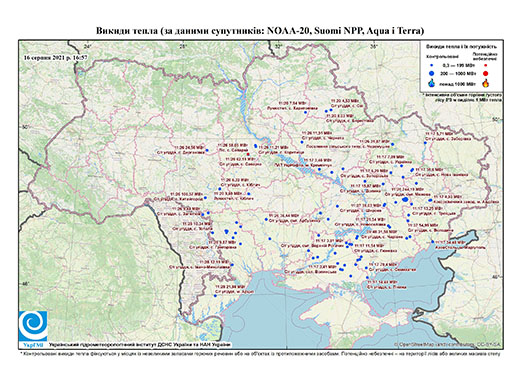Open the OpenStreetMap contributors attribution
Screen dimensions: 520x368
(x=447, y=344)
